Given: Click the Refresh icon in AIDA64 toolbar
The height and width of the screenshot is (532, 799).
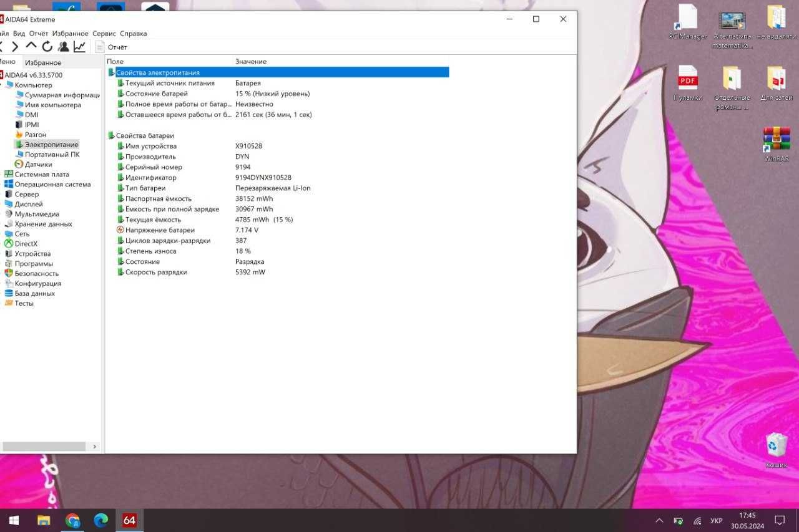Looking at the screenshot, I should tap(47, 47).
